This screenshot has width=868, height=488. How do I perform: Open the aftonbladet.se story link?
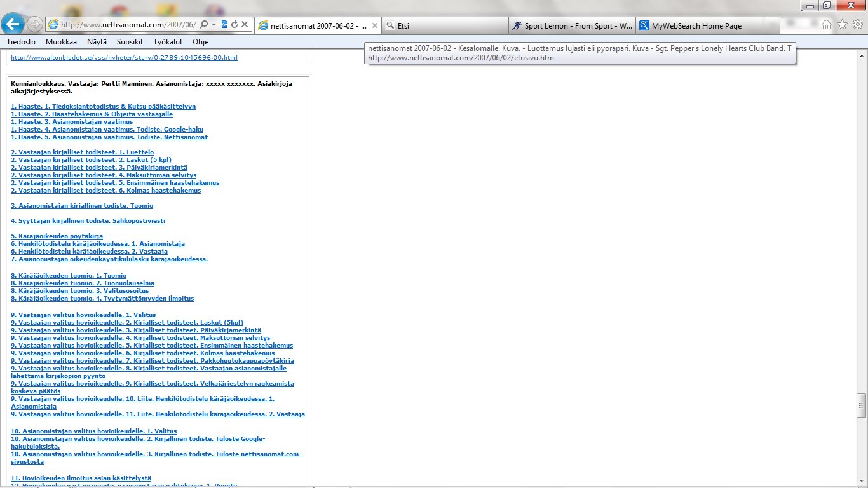coord(124,58)
